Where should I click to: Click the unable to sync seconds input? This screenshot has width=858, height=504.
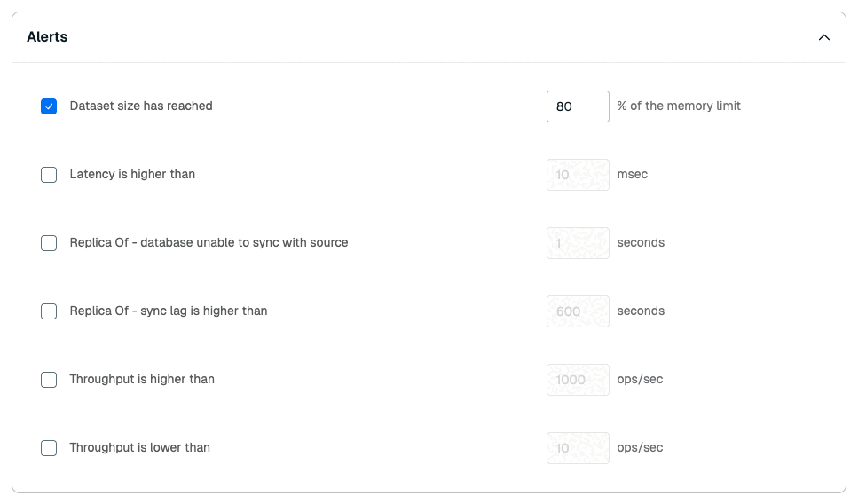(578, 243)
